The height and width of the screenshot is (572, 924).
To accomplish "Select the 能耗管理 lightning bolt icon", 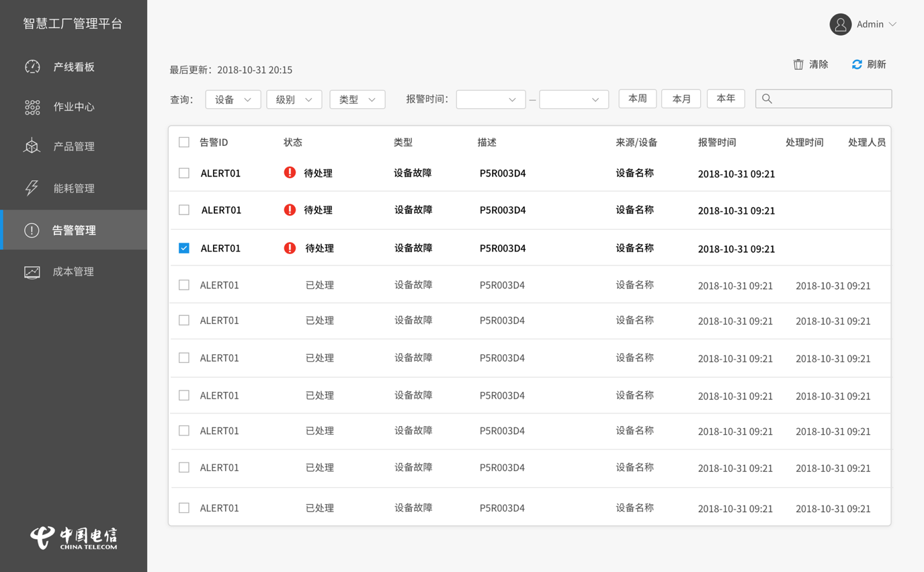I will point(32,188).
